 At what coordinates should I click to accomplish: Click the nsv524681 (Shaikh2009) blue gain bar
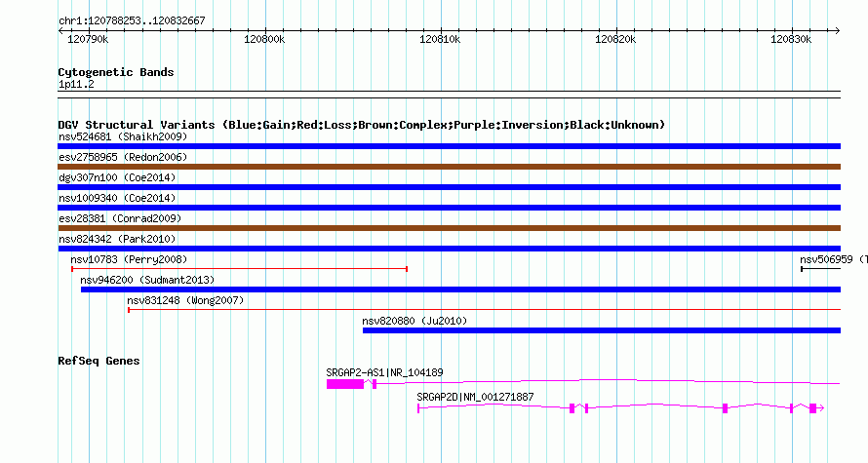(449, 146)
